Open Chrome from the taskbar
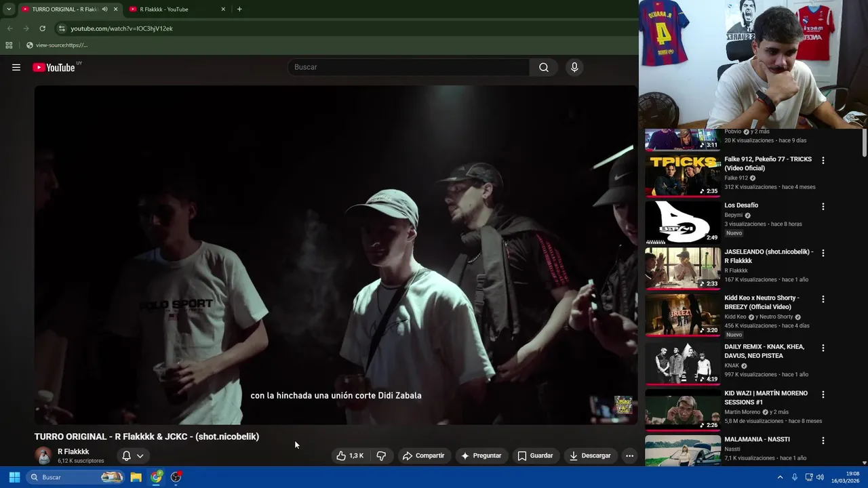 (x=157, y=477)
